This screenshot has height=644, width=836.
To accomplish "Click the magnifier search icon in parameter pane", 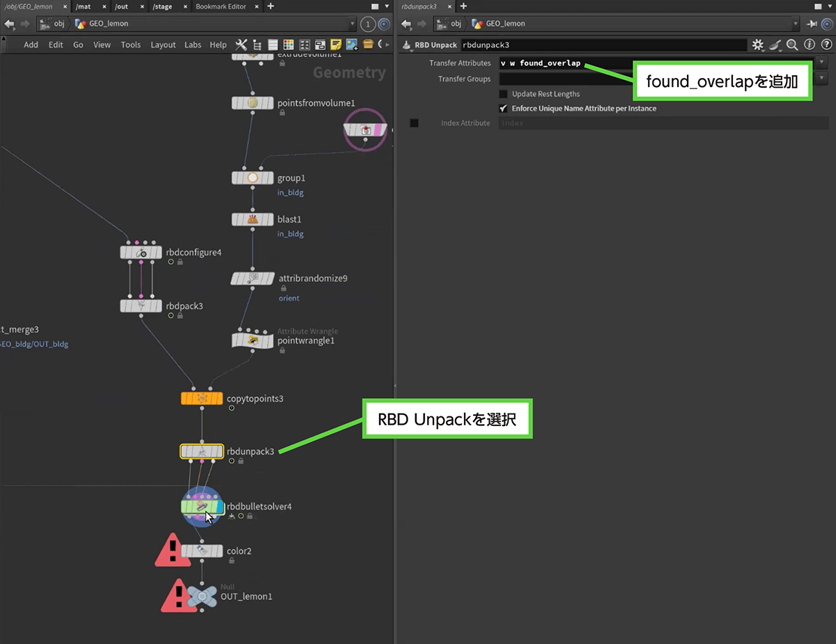I will pos(792,45).
